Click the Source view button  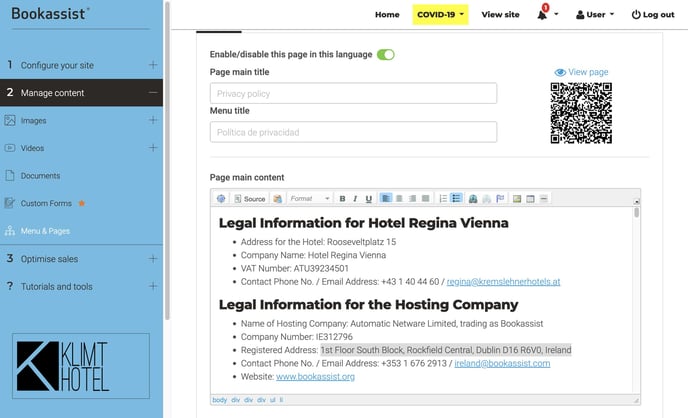tap(249, 199)
